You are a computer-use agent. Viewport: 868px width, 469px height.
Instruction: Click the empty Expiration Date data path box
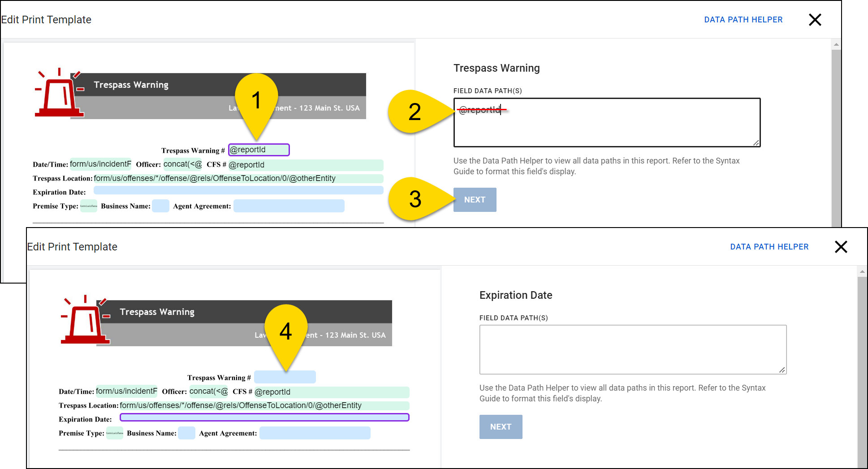click(x=633, y=349)
